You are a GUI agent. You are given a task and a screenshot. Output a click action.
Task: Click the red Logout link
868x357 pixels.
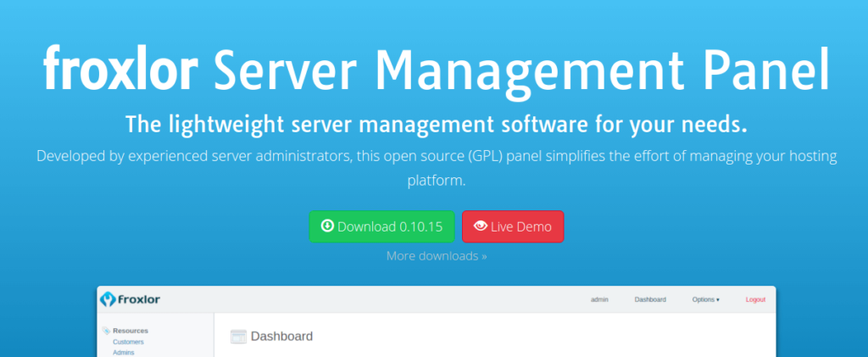click(755, 299)
